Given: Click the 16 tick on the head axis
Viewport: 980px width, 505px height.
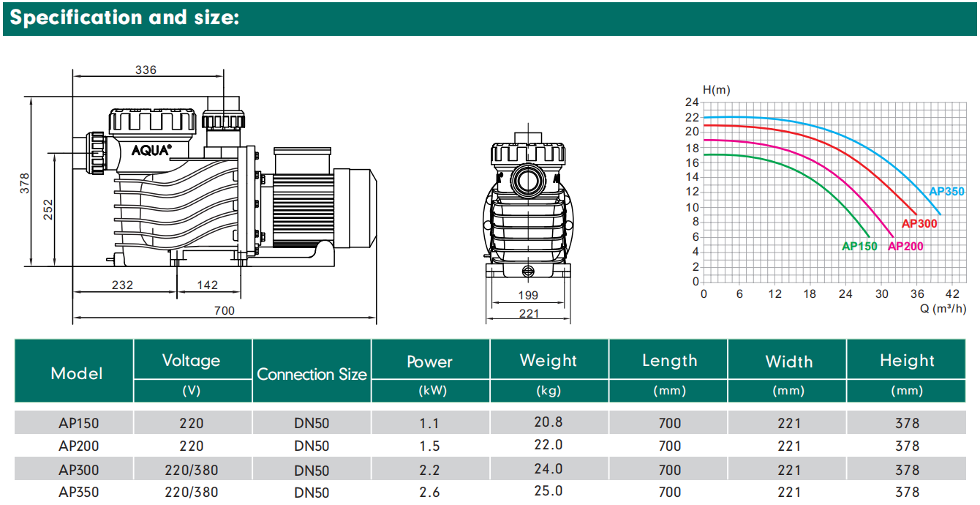Looking at the screenshot, I should pyautogui.click(x=691, y=162).
